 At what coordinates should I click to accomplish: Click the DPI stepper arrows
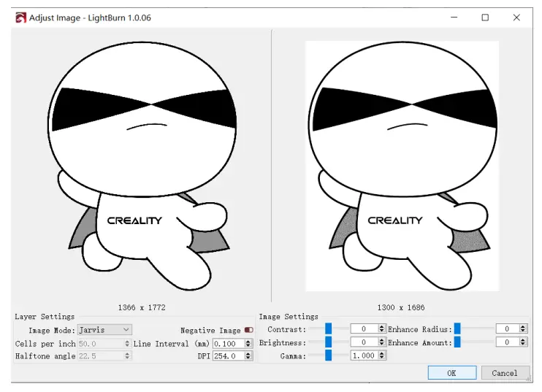249,356
